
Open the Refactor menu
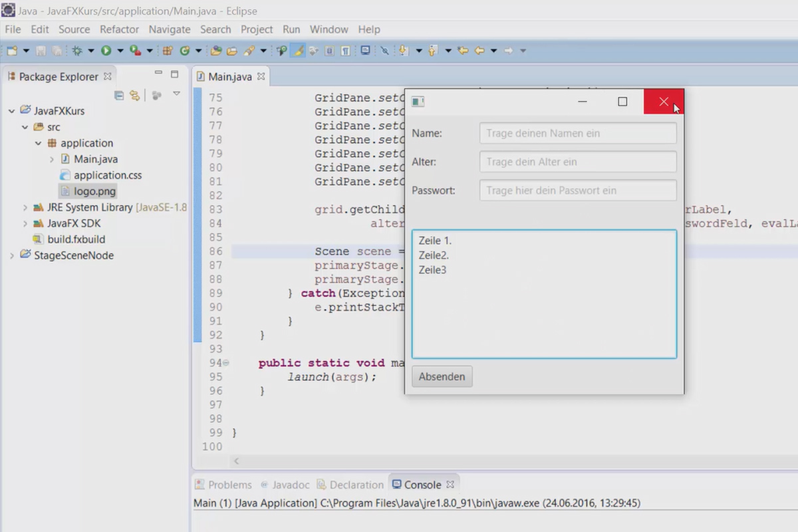click(x=119, y=29)
